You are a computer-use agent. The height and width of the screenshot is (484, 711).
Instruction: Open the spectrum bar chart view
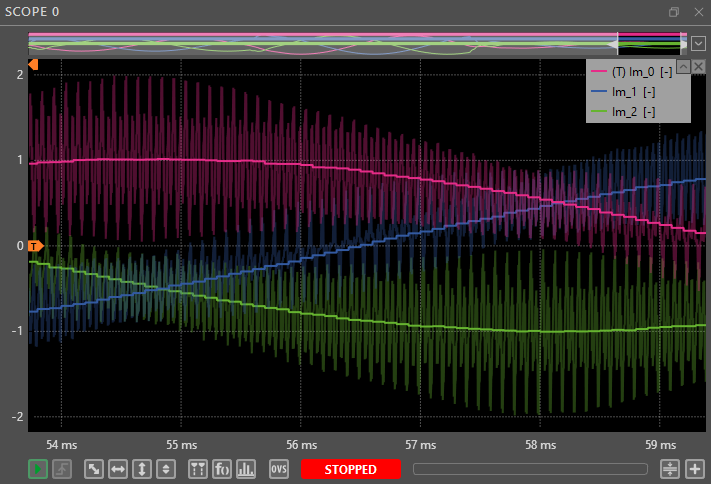(246, 469)
